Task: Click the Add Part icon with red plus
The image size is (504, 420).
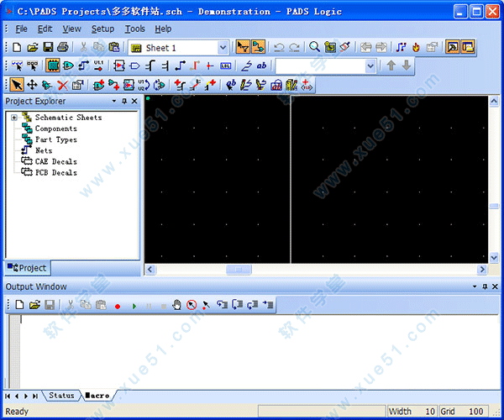Action: pos(98,85)
